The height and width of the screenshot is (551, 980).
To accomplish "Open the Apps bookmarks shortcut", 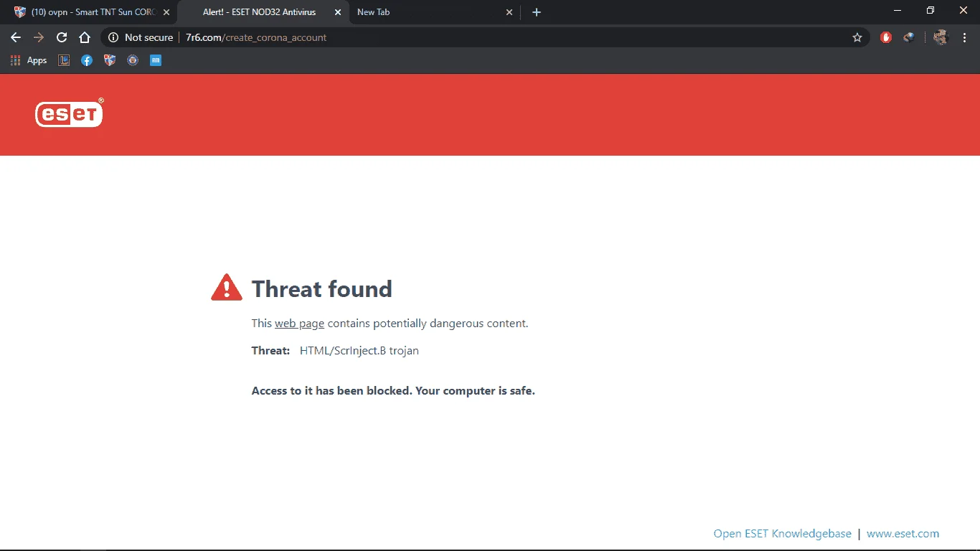I will (x=29, y=60).
